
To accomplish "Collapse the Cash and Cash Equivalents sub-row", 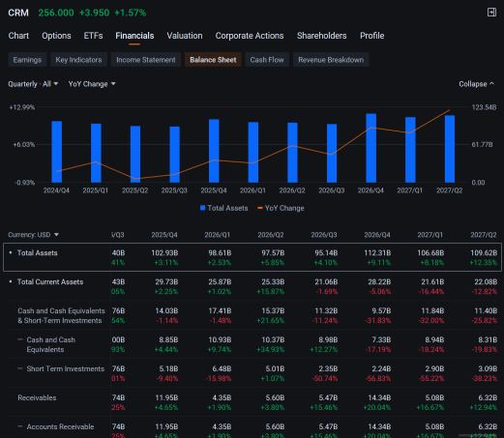I will click(20, 339).
